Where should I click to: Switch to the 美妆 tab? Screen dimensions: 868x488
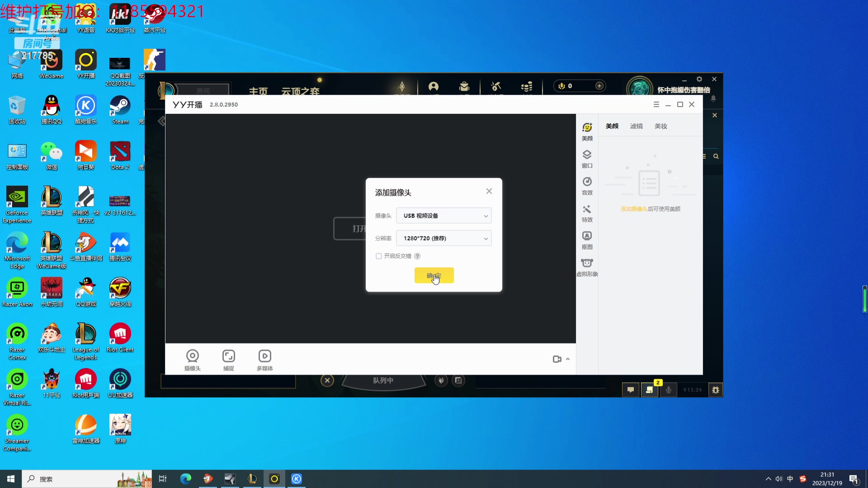(661, 126)
